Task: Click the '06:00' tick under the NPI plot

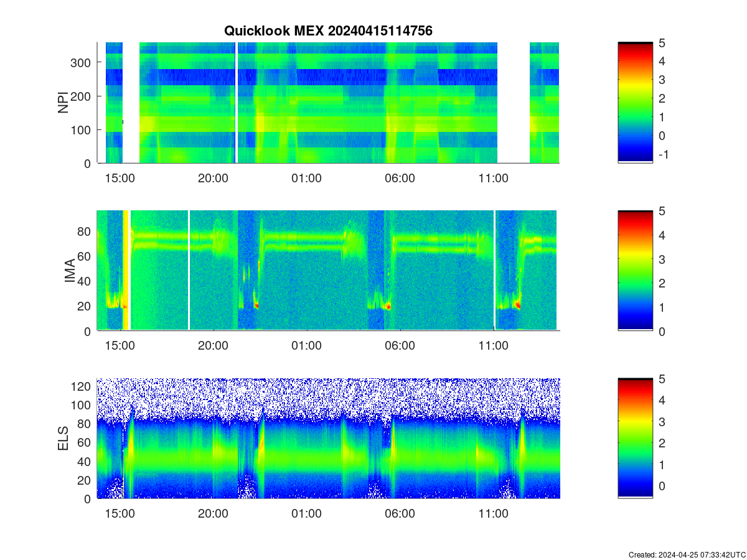Action: [x=400, y=178]
